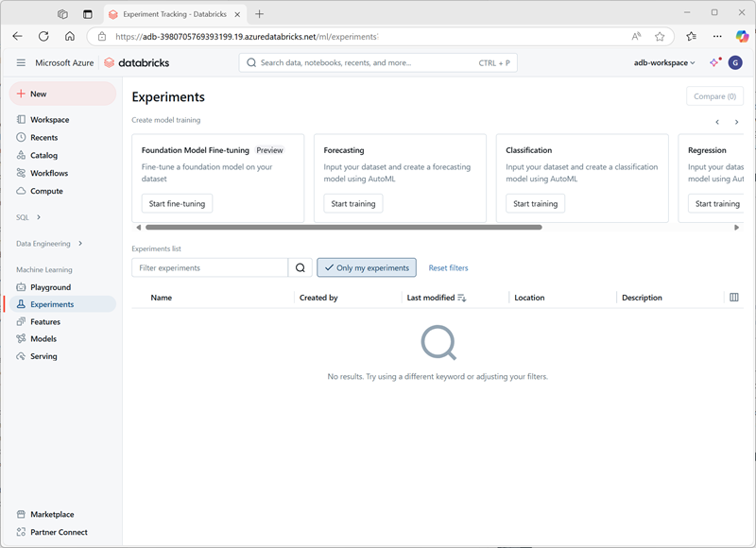Click the Foundation Model Fine-tuning title
Image resolution: width=756 pixels, height=548 pixels.
click(x=196, y=150)
